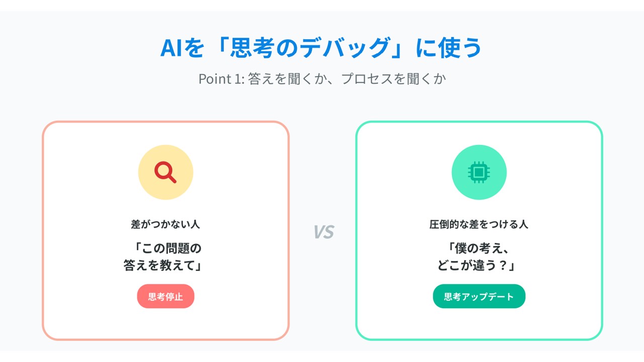Click the 答えを教えて」 quote line

point(163,265)
